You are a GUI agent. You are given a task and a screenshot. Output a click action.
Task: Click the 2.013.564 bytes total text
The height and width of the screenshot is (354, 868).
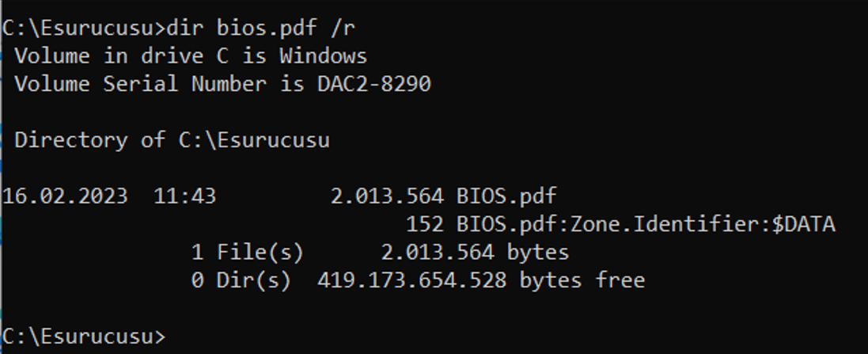475,253
